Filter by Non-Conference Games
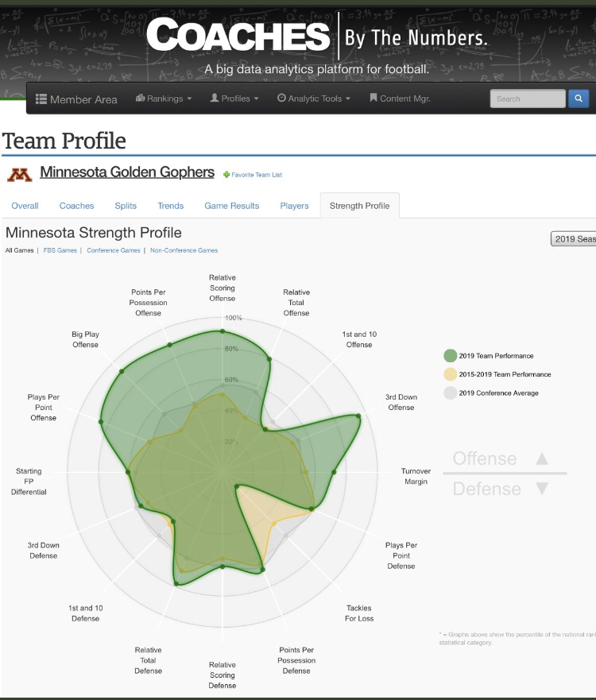The width and height of the screenshot is (596, 700). 184,250
